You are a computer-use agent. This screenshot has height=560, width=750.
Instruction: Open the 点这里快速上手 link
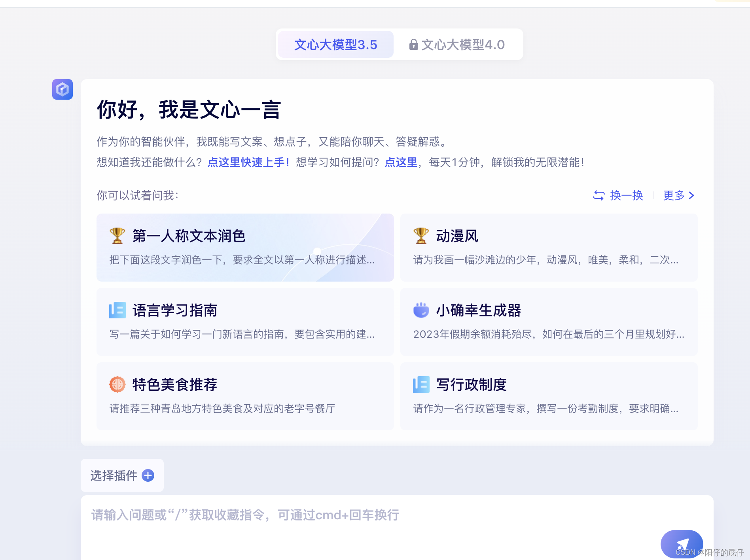point(248,162)
